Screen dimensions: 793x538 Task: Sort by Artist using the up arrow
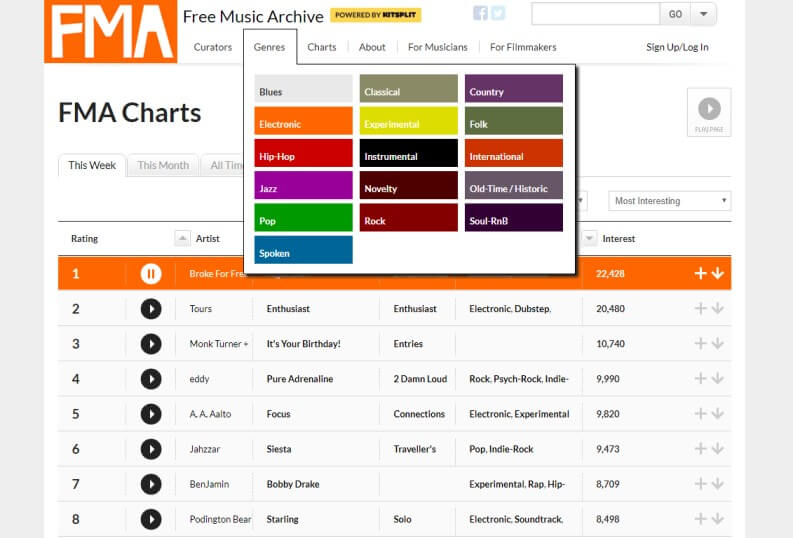pyautogui.click(x=182, y=238)
